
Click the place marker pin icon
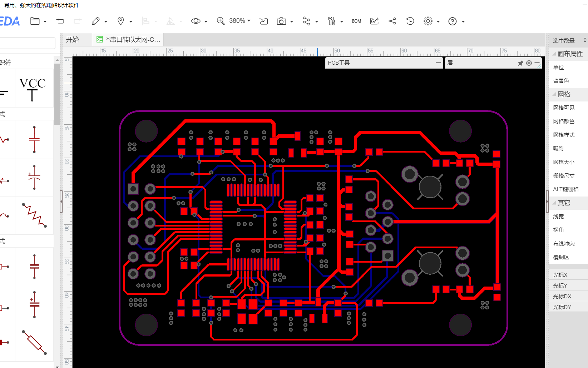121,21
